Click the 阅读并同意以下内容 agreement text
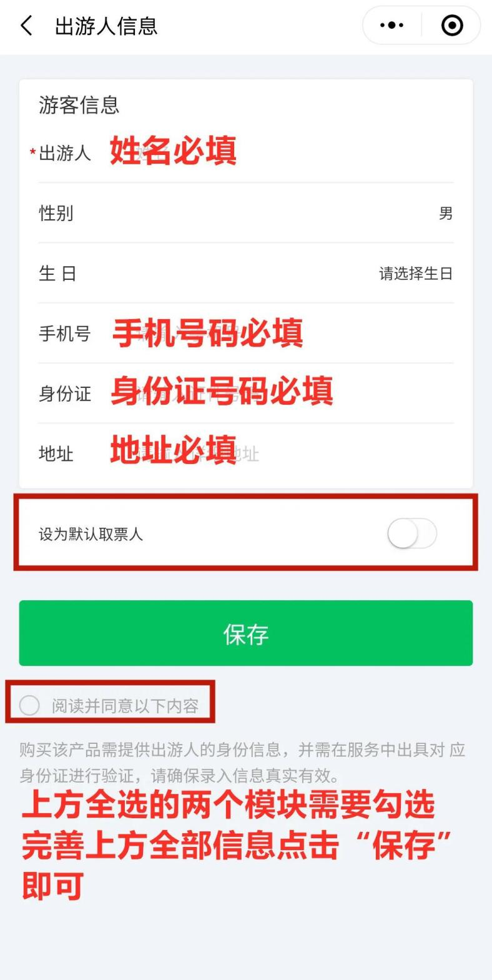 [125, 706]
